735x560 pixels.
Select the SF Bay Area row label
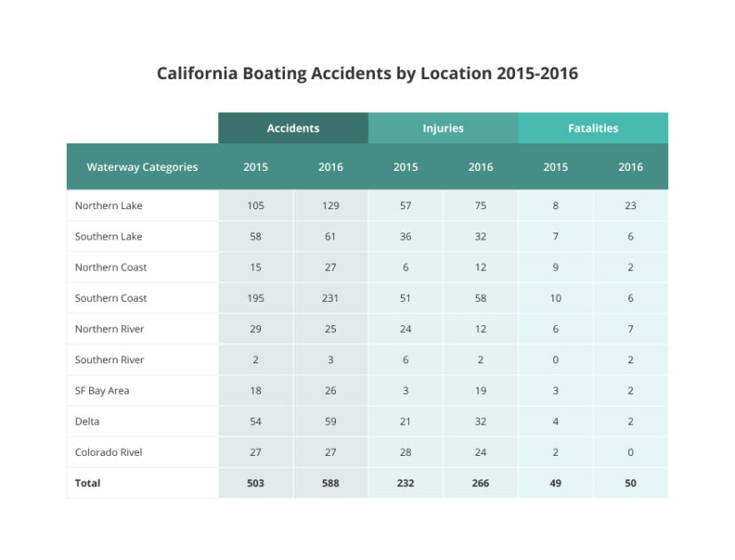(102, 391)
